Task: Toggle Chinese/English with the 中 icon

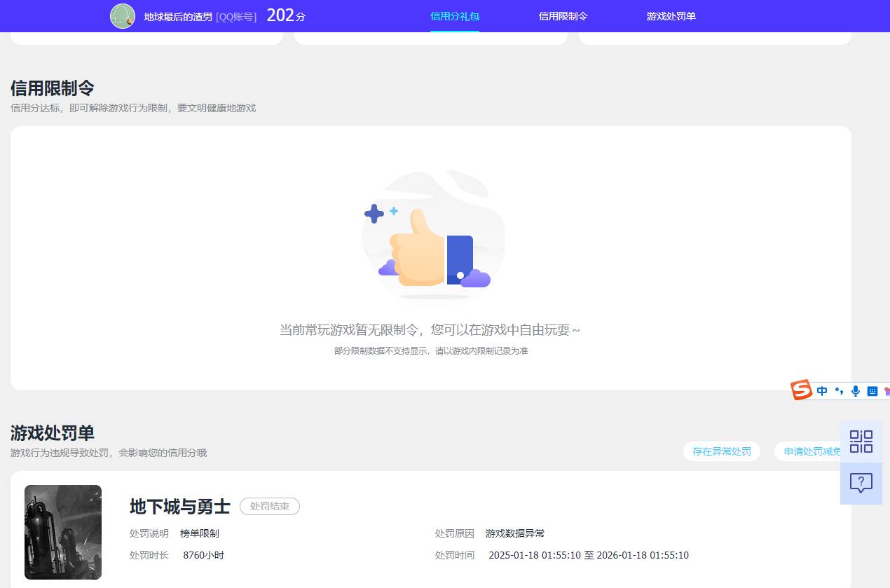Action: click(822, 391)
